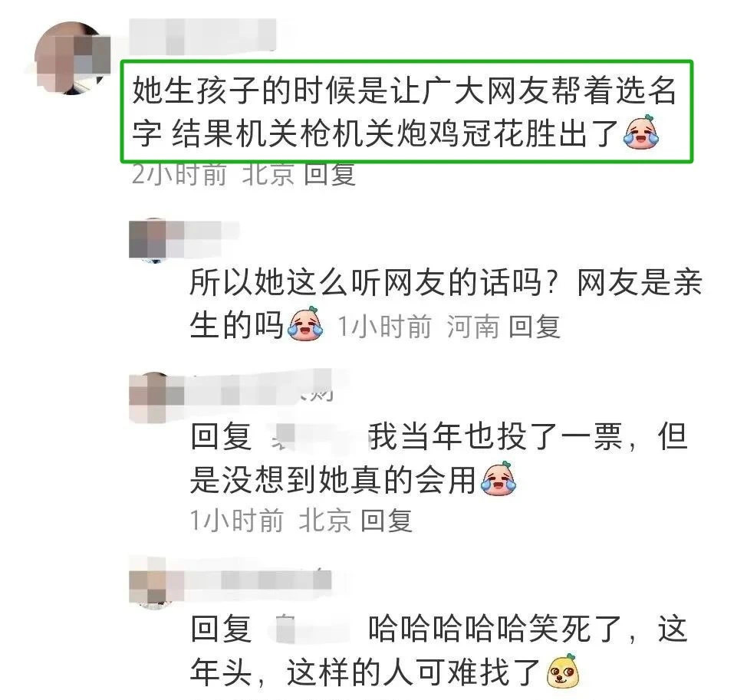Click the 北京 location tag under top comment
The width and height of the screenshot is (747, 700).
(268, 174)
